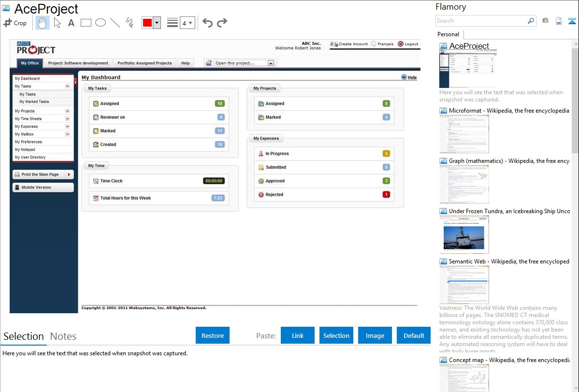Open the Personal tab in Flamory

point(448,34)
